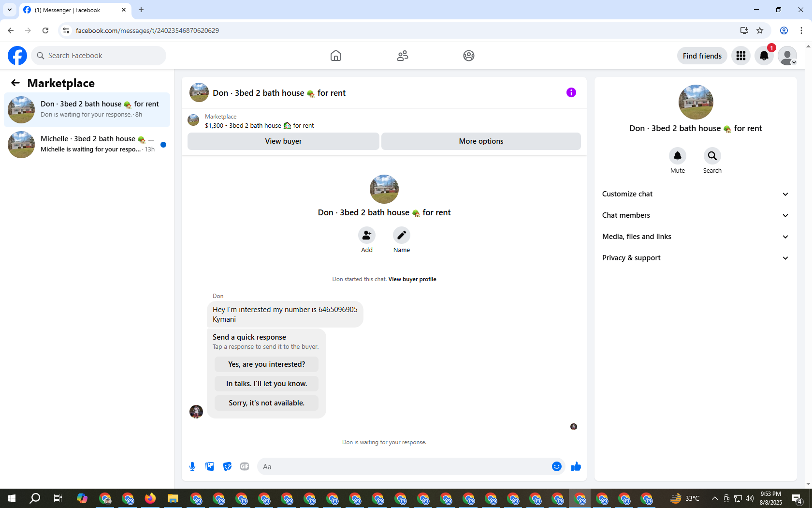
Task: Open conversation information purple icon
Action: 571,92
